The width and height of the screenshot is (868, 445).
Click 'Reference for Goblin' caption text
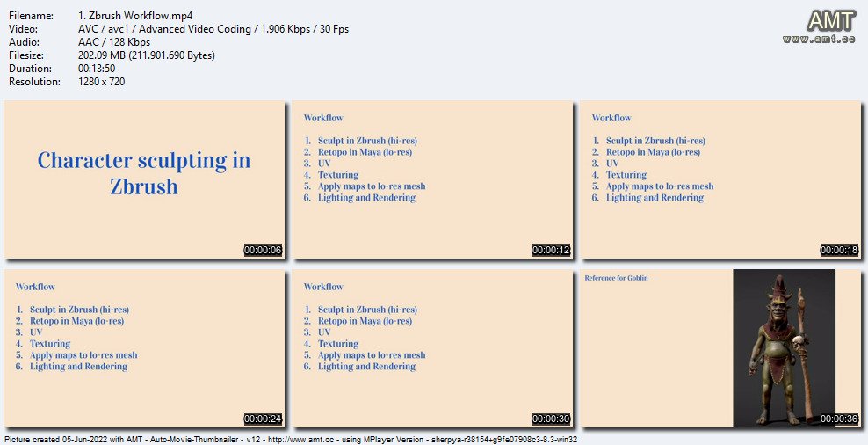pos(616,278)
